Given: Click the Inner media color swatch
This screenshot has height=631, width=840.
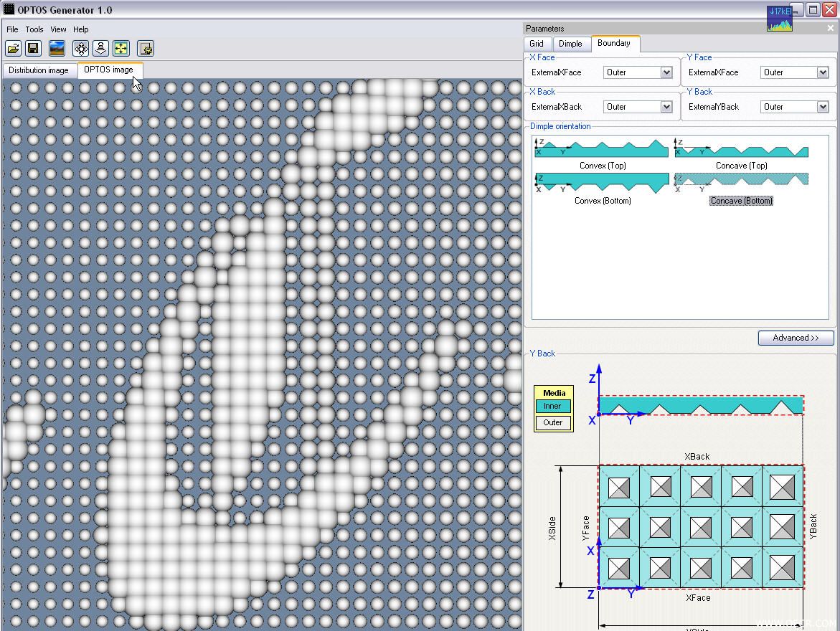Looking at the screenshot, I should (x=553, y=407).
